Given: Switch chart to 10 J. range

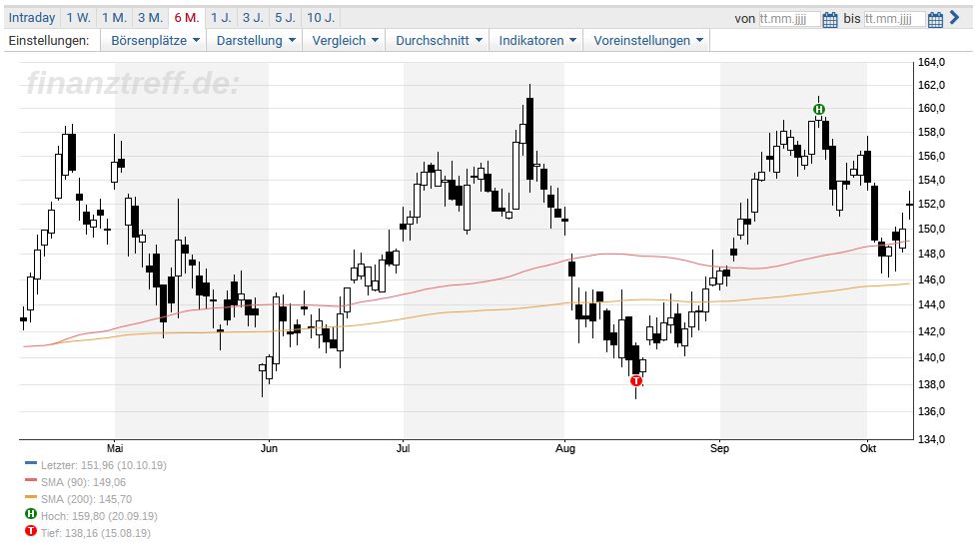Looking at the screenshot, I should (x=321, y=18).
